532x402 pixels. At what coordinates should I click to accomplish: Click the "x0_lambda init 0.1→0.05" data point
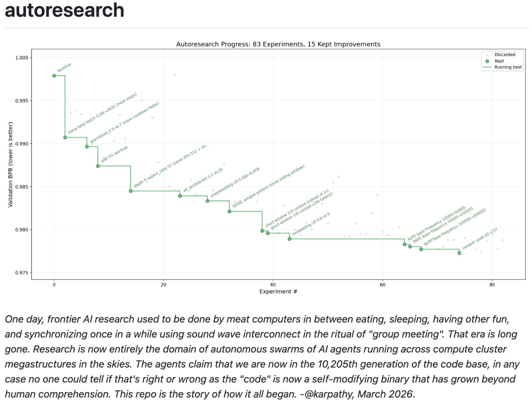[x=180, y=196]
